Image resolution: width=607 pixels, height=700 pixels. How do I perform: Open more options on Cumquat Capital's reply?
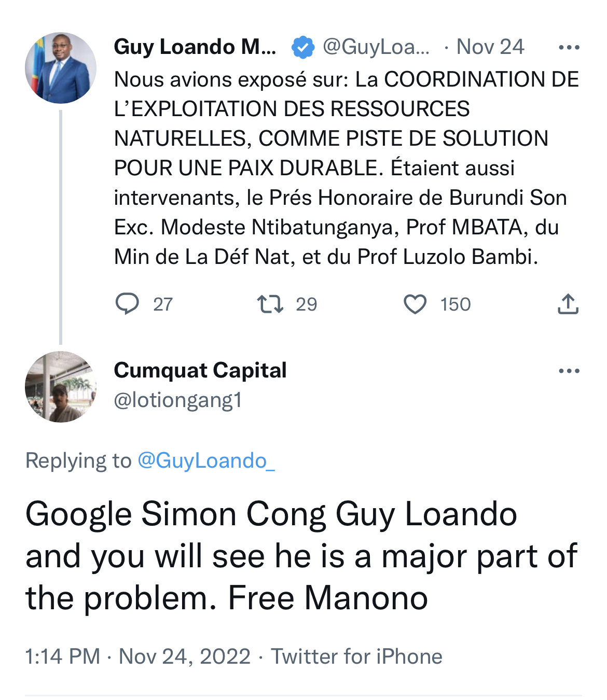pos(569,371)
